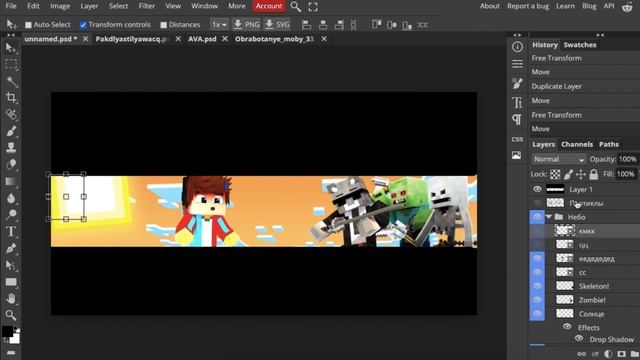Open the blend mode Normal dropdown
The image size is (640, 360).
tap(559, 159)
